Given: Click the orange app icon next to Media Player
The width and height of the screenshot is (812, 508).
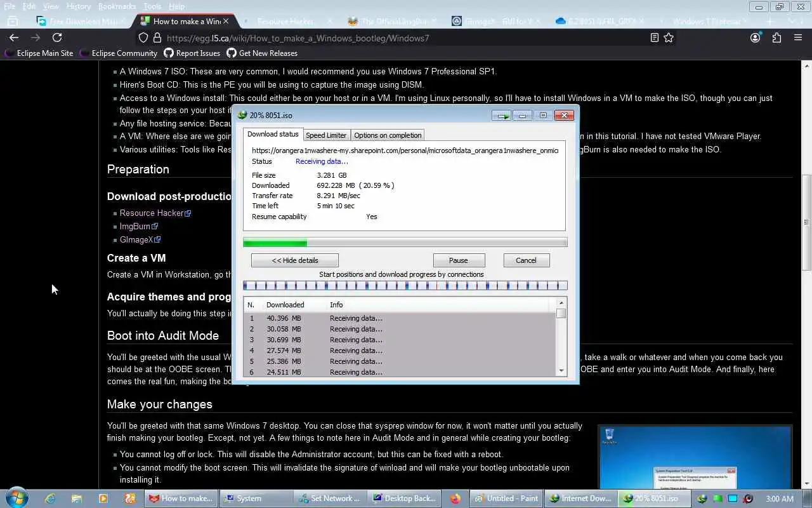Looking at the screenshot, I should tap(129, 498).
